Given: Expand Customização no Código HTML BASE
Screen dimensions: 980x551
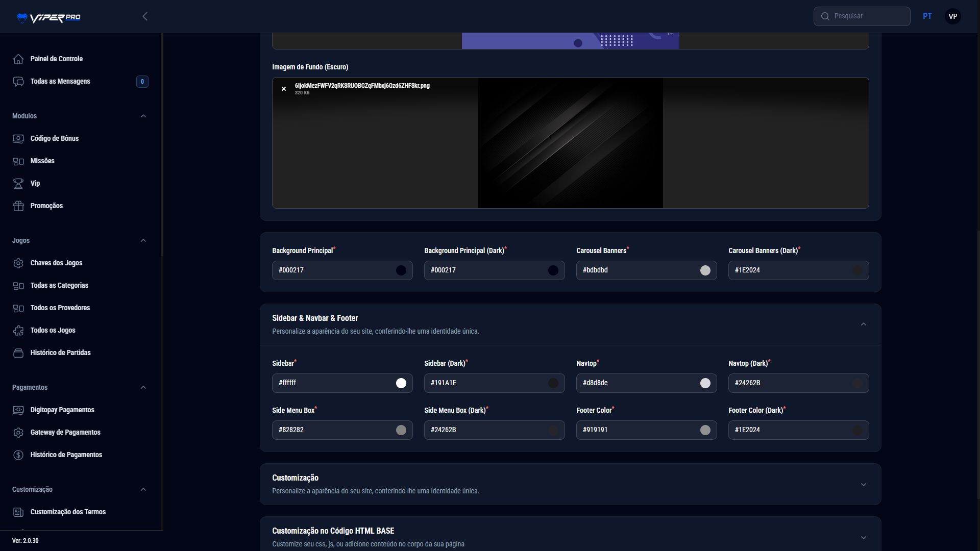Looking at the screenshot, I should 863,538.
